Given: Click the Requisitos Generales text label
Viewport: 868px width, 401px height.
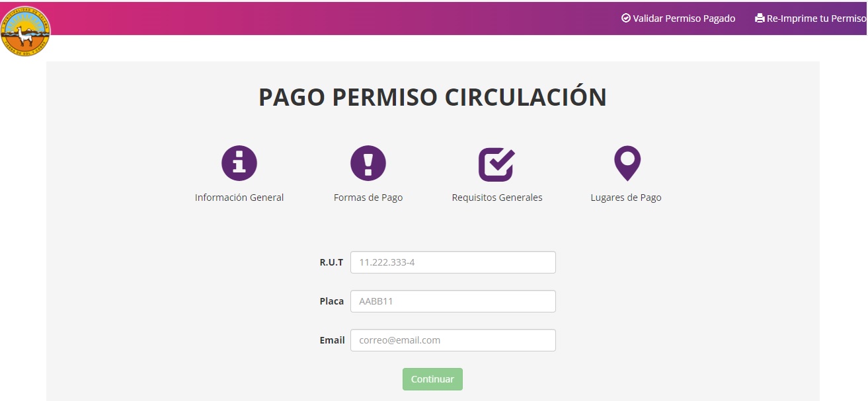Looking at the screenshot, I should click(496, 197).
